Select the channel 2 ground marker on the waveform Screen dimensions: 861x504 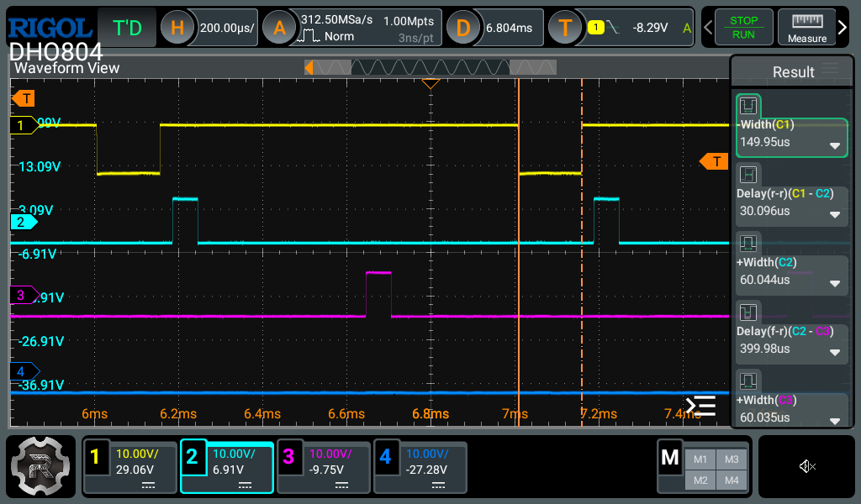point(24,222)
